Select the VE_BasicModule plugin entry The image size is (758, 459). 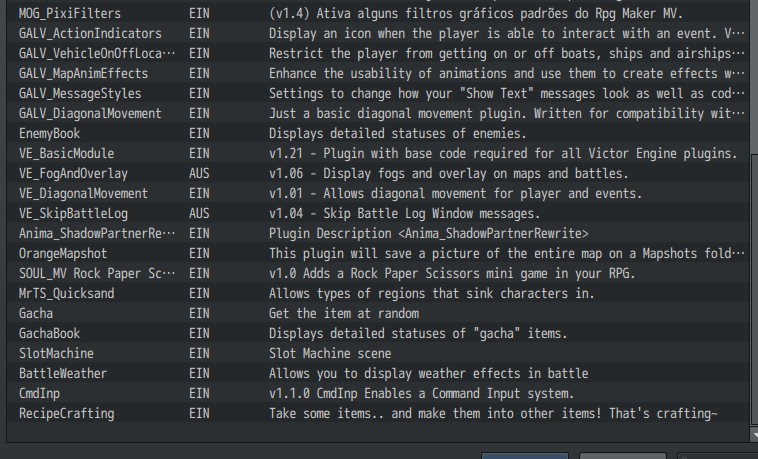(x=378, y=153)
